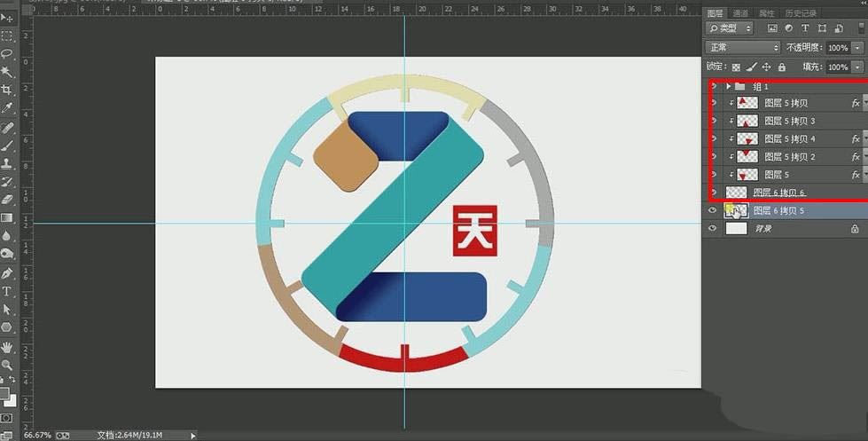Screen dimensions: 868x441
Task: Switch to the 历史记录 tab
Action: pyautogui.click(x=801, y=13)
